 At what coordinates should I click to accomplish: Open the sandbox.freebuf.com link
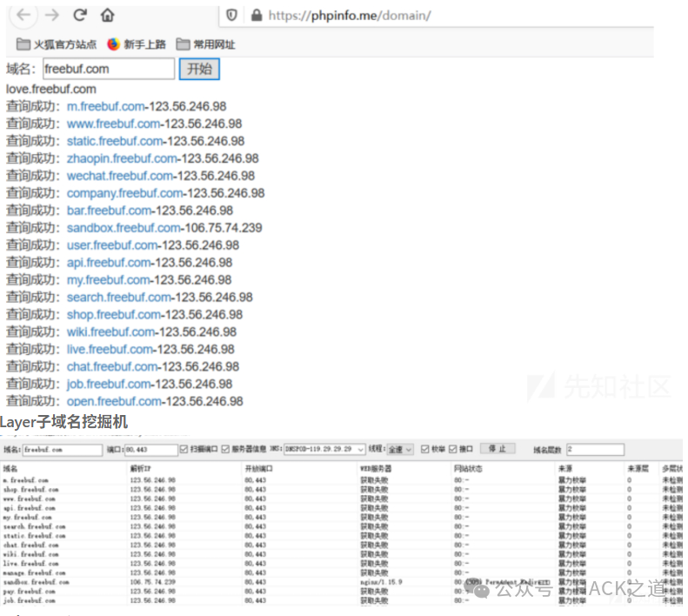click(124, 228)
